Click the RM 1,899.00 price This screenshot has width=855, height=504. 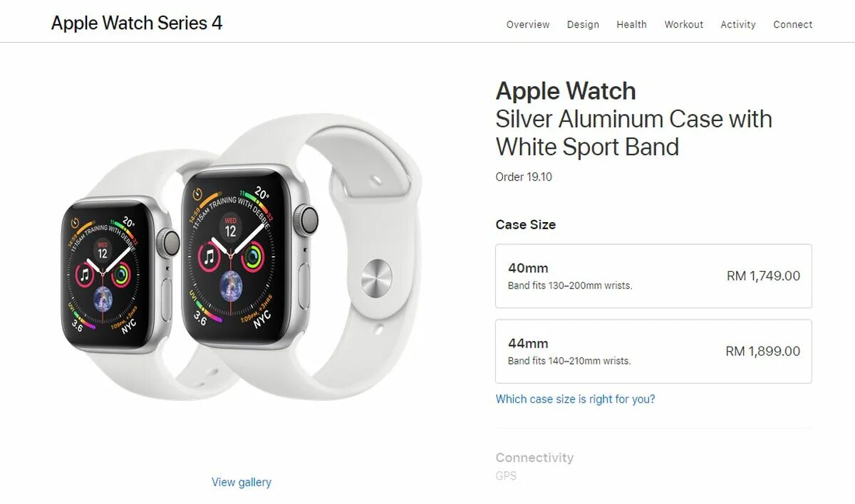(763, 352)
